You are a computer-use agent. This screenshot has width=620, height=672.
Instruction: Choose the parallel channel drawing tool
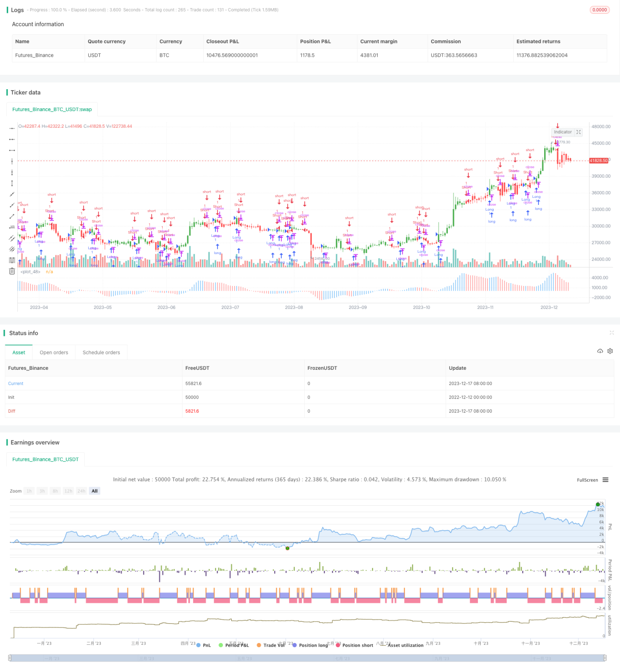coord(12,238)
